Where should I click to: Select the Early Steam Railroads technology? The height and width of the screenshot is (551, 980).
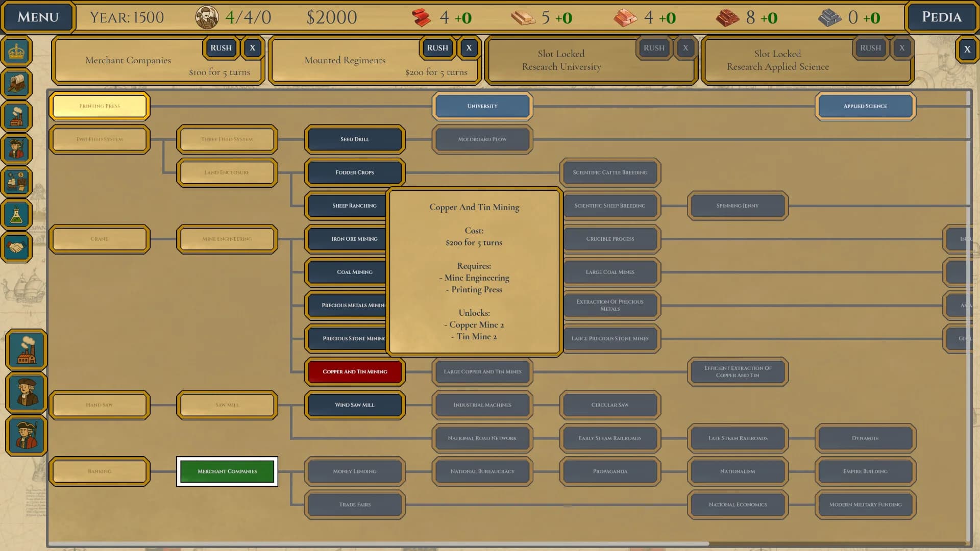[x=610, y=438]
